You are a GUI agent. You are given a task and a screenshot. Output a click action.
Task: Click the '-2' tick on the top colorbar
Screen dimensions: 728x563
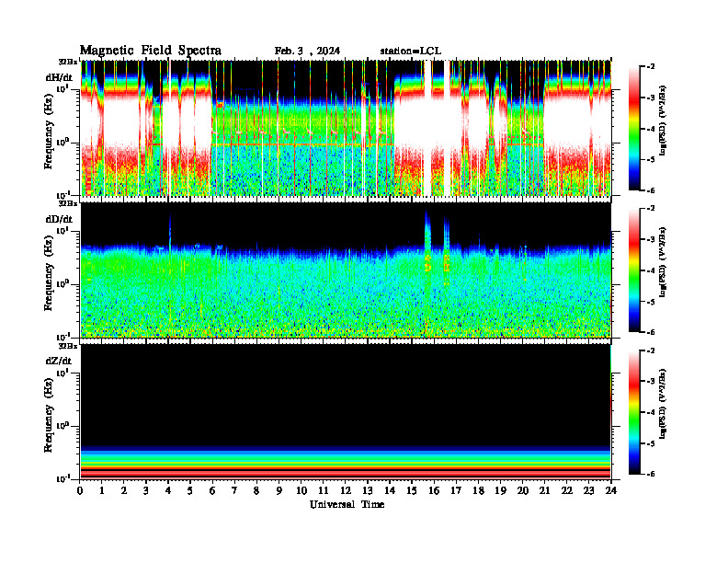[651, 67]
